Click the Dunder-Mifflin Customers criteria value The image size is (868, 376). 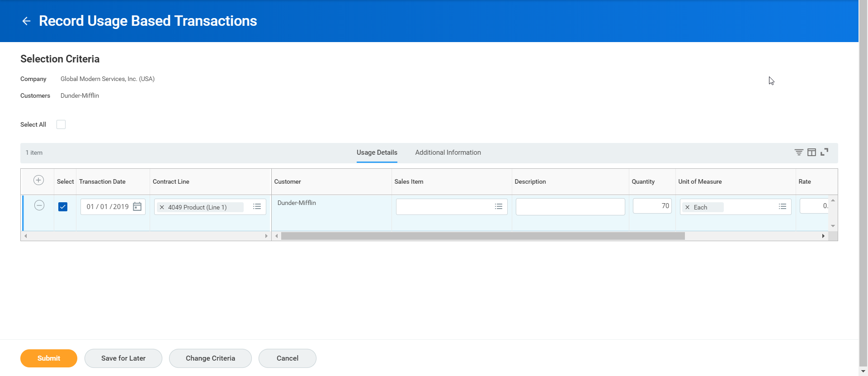(x=80, y=95)
